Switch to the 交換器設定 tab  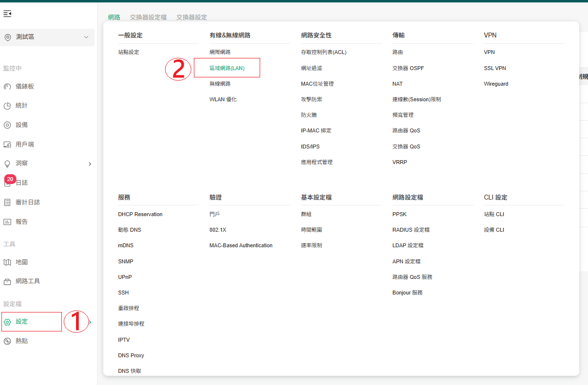click(191, 17)
